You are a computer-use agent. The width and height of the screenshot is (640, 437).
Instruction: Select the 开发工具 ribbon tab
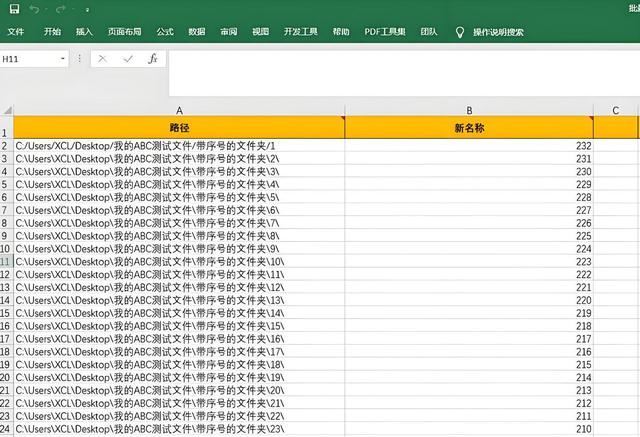[300, 32]
